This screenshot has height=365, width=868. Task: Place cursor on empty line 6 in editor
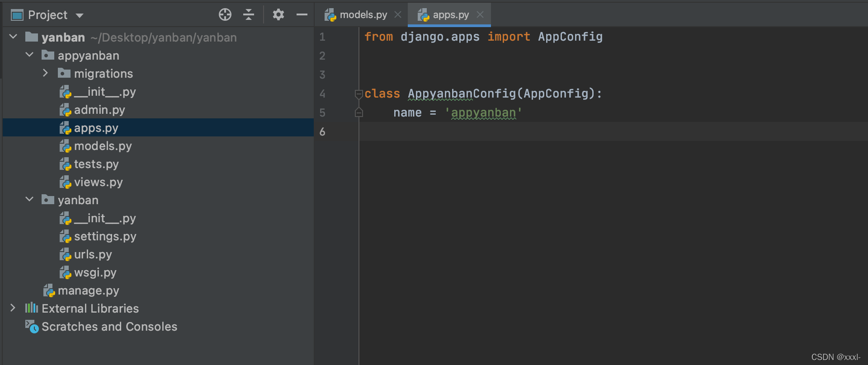613,131
